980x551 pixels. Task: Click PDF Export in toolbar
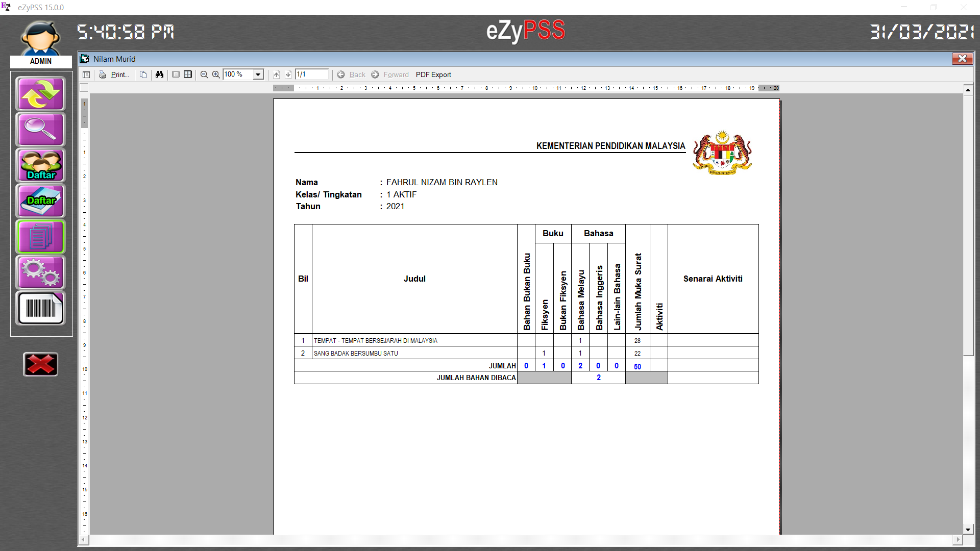pyautogui.click(x=433, y=74)
